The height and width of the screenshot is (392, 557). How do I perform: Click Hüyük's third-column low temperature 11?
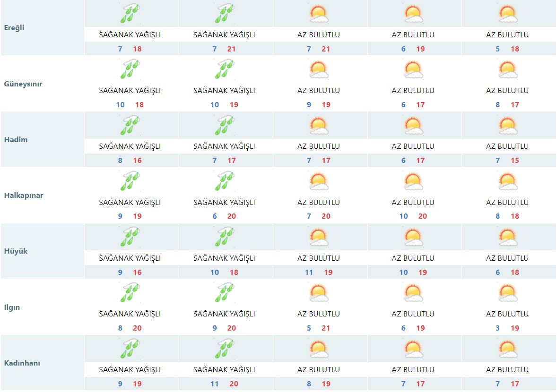[309, 273]
